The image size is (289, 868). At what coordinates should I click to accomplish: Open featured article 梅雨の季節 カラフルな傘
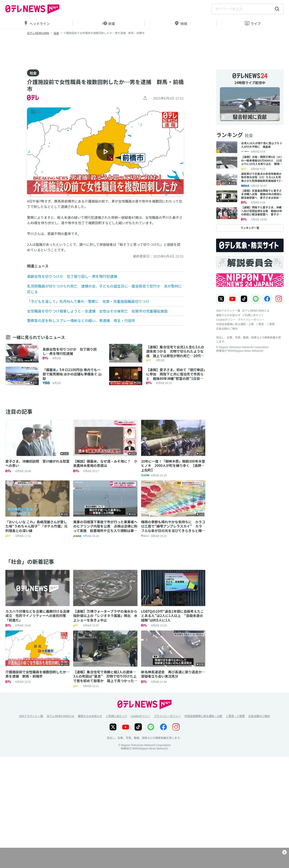[x=173, y=499]
